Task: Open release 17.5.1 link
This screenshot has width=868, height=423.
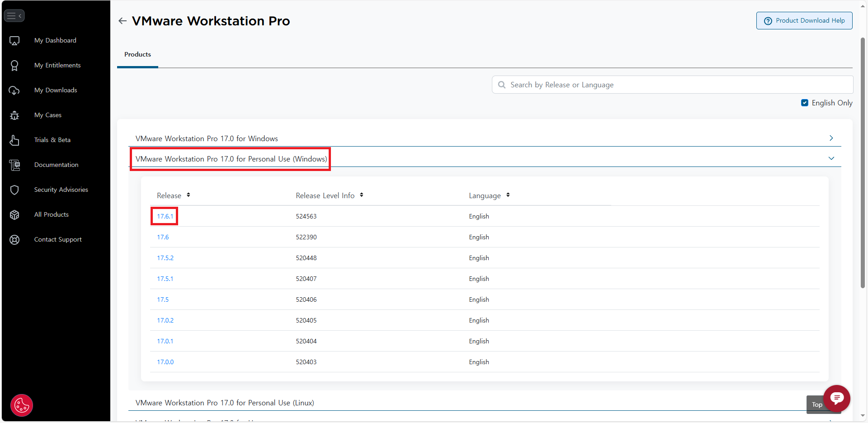Action: point(165,279)
